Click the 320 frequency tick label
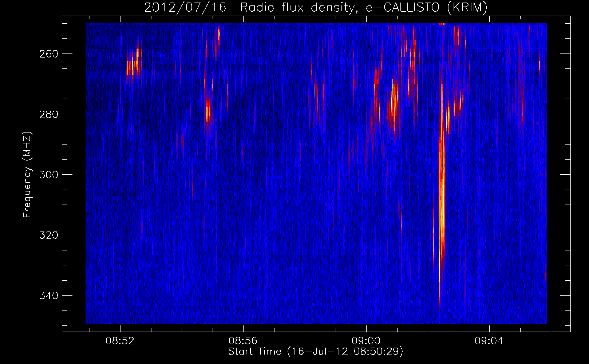Viewport: 589px width, 364px height. tap(49, 235)
